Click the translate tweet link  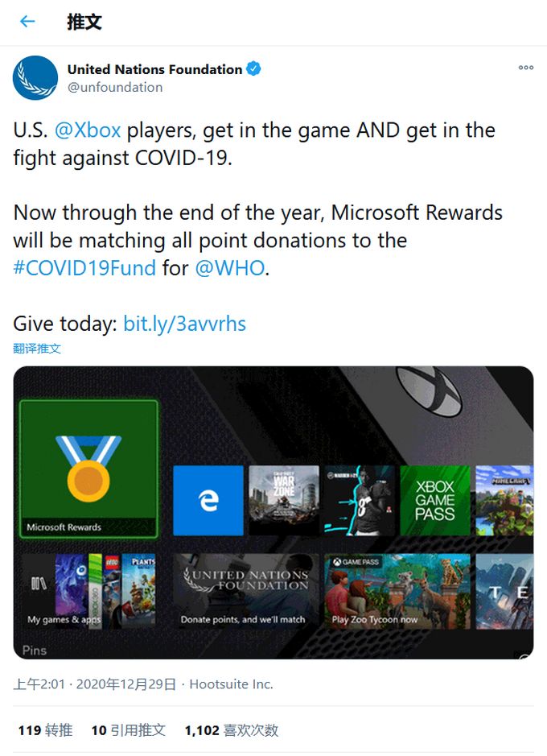pyautogui.click(x=37, y=349)
